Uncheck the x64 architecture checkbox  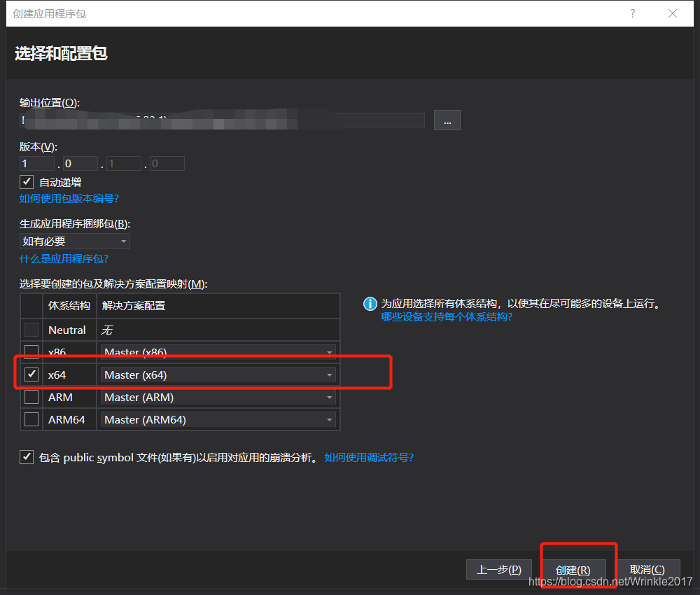click(x=31, y=374)
